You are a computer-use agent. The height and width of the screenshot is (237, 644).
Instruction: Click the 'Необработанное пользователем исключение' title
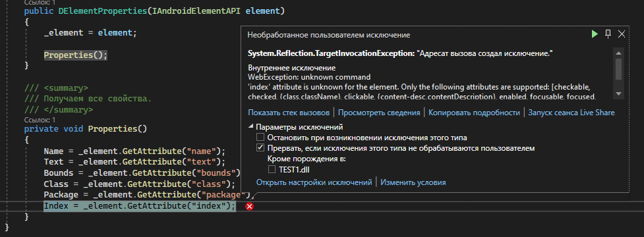click(x=328, y=36)
